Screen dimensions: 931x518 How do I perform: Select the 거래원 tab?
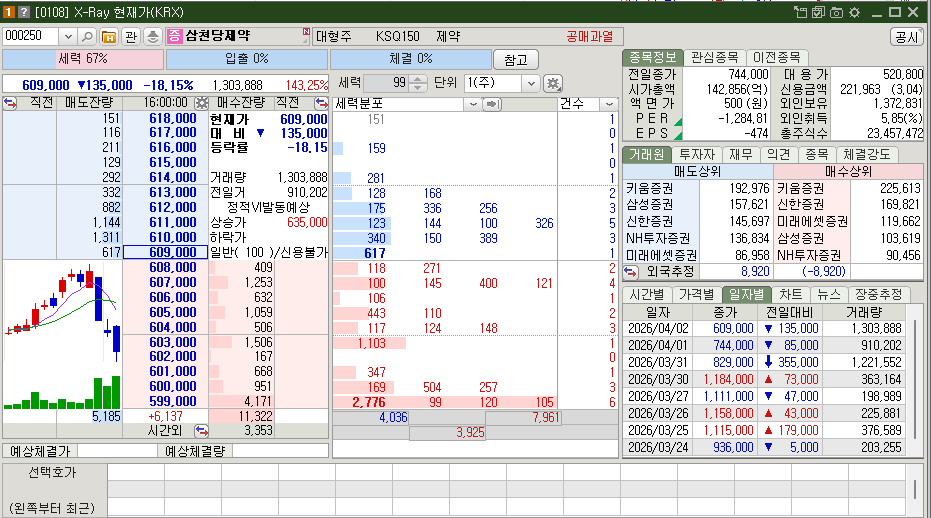click(647, 154)
